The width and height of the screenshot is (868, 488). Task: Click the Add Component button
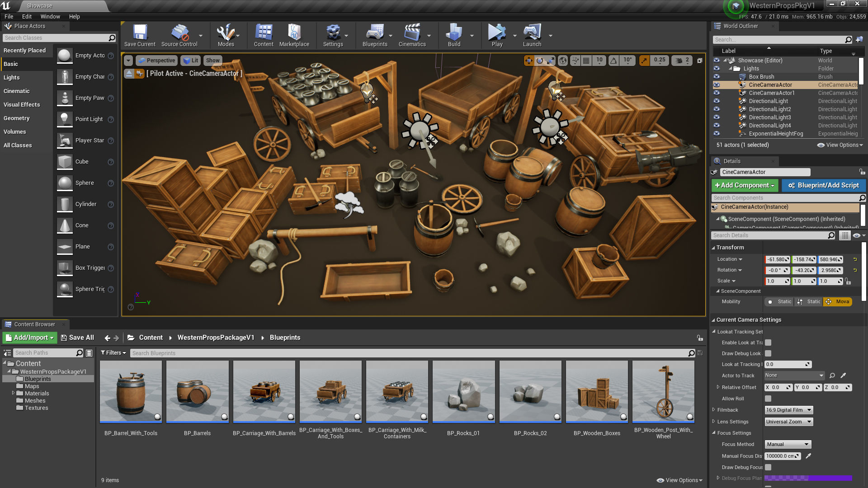click(x=745, y=185)
